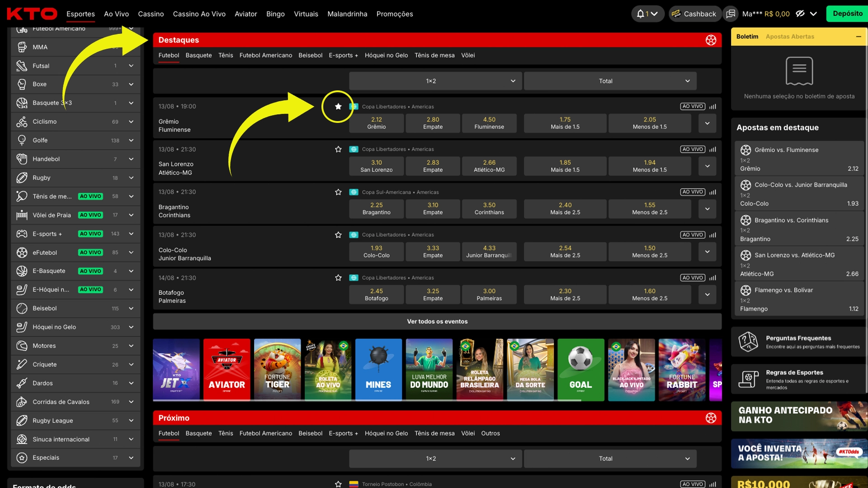The image size is (868, 488).
Task: Open the Cashback button
Action: 694,14
